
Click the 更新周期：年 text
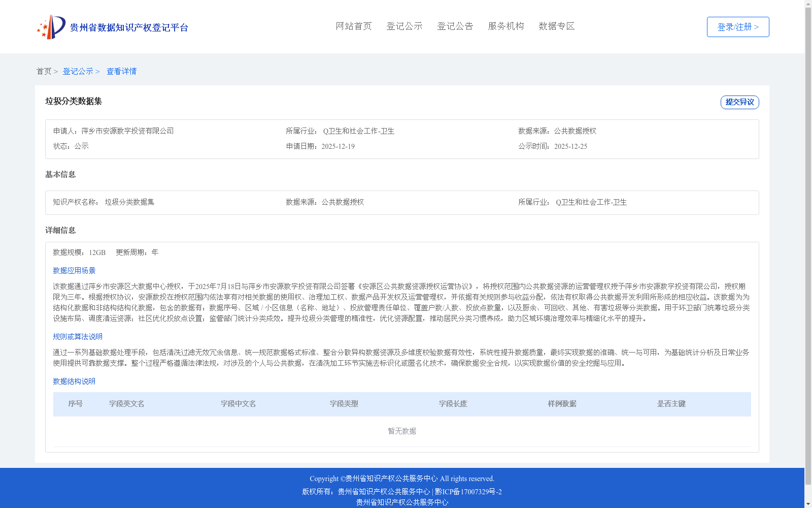pos(137,252)
